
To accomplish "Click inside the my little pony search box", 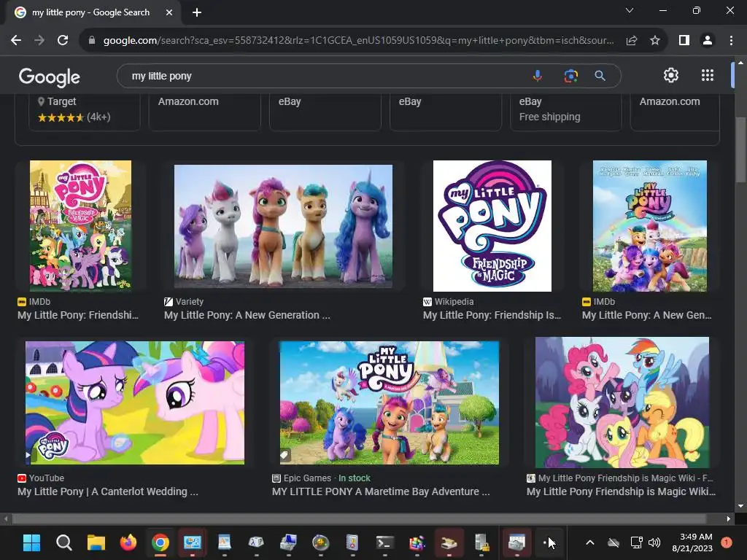I will (324, 76).
